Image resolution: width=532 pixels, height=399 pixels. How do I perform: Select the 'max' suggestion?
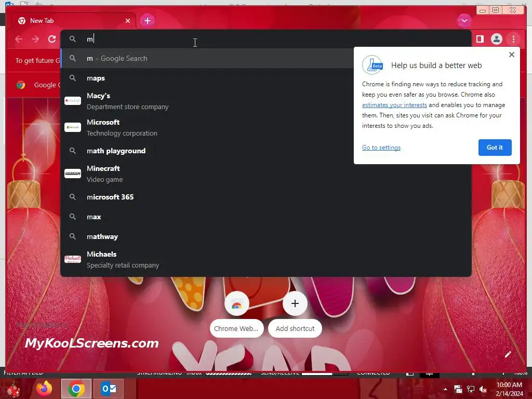pos(266,217)
